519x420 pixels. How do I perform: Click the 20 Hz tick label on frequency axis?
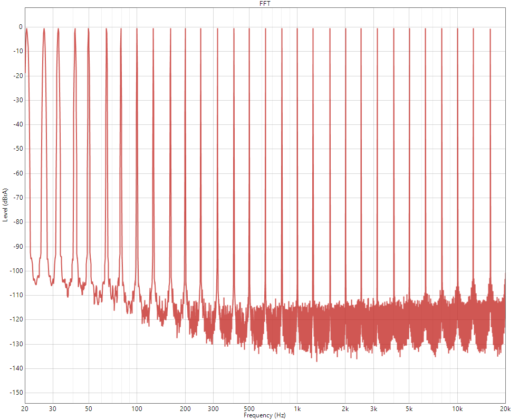coord(25,409)
